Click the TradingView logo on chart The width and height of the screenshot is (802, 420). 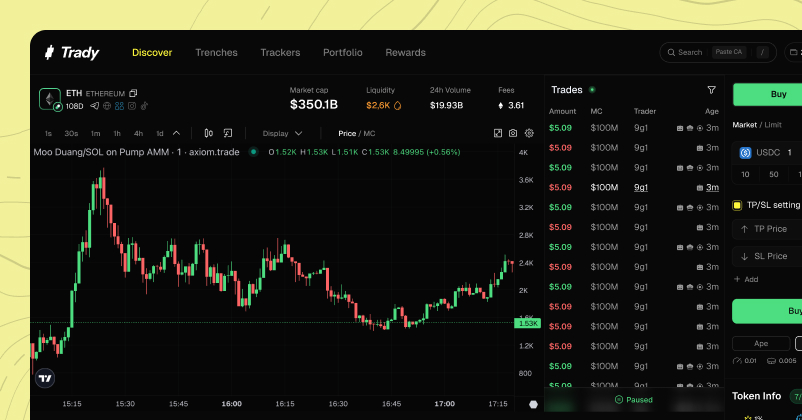[x=45, y=379]
